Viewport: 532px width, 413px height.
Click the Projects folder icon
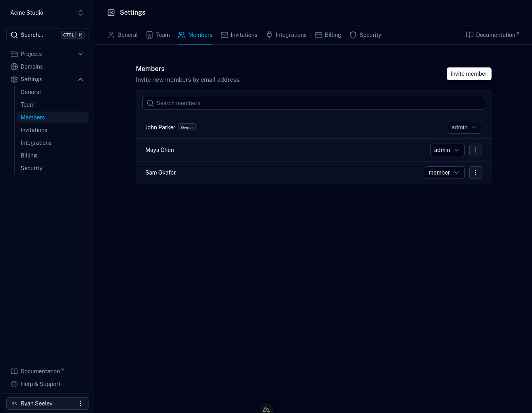[x=14, y=54]
